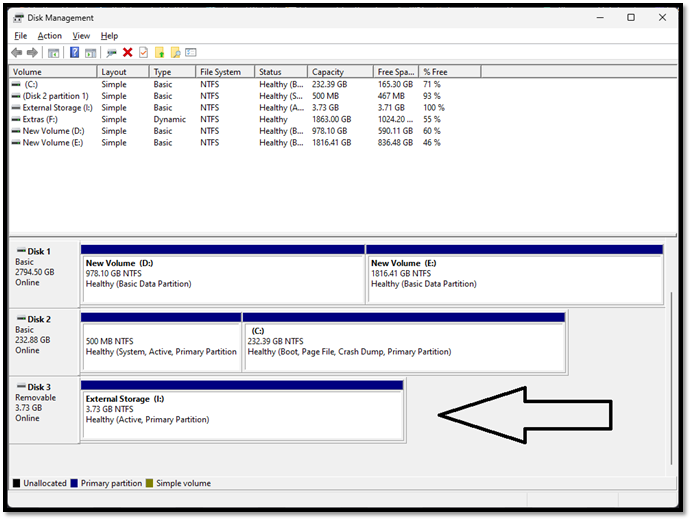
Task: Sort list by Capacity column header
Action: (x=328, y=72)
